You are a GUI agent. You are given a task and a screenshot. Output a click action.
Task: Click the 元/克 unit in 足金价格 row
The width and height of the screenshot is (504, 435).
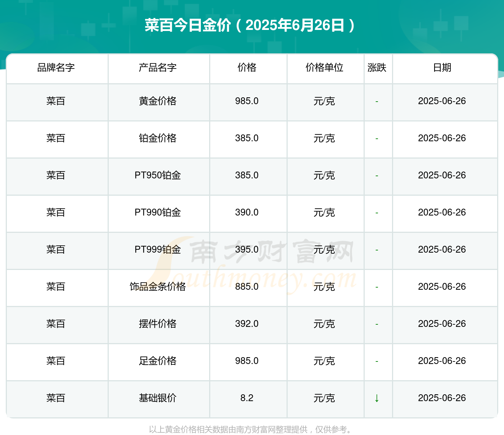324,361
